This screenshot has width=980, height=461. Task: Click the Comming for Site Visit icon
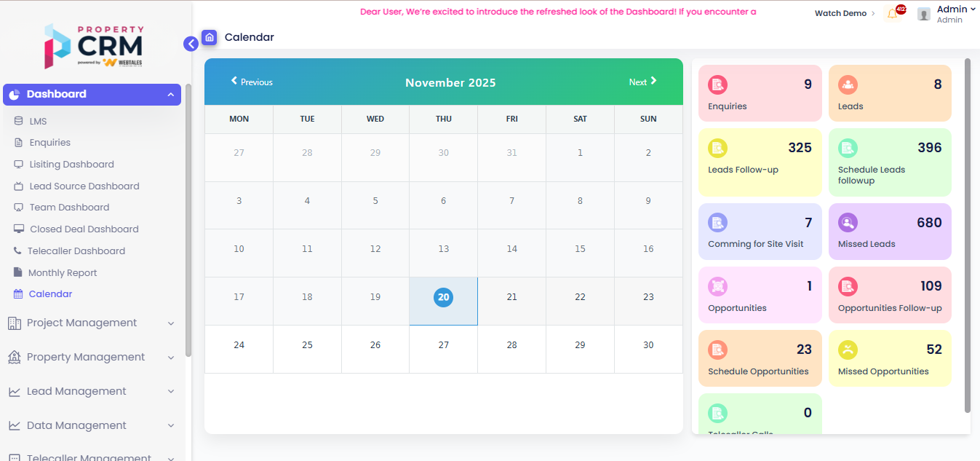tap(717, 223)
